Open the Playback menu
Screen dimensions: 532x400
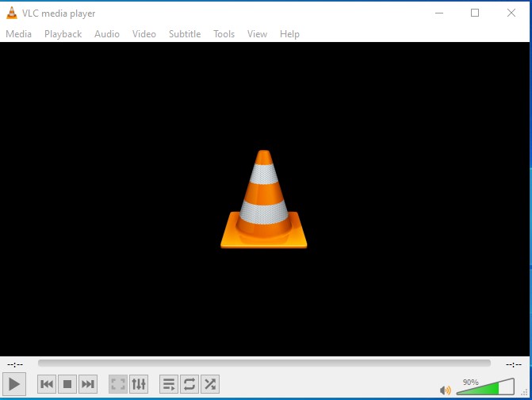click(63, 34)
